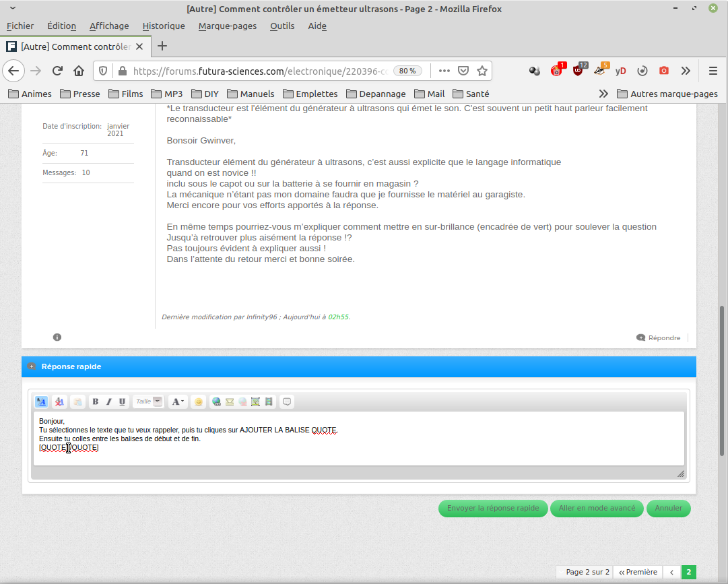Click the insert image icon
Screen dimensions: 728x584
click(255, 401)
